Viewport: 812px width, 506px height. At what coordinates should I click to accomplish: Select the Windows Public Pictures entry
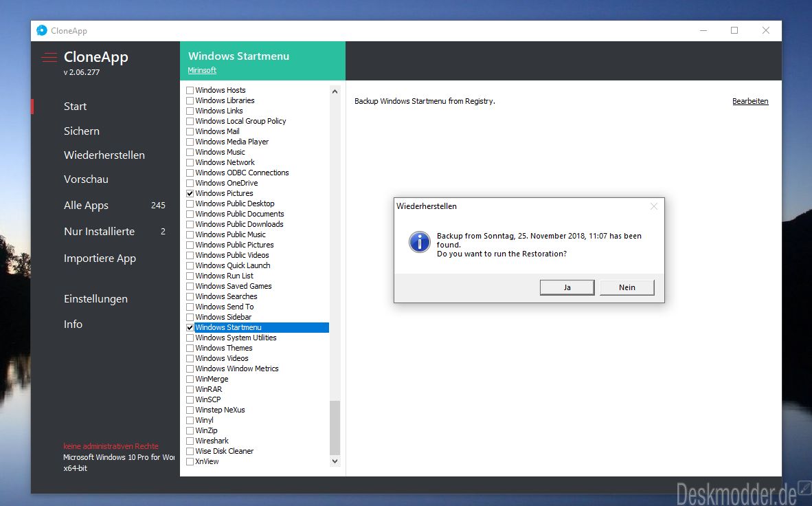click(234, 245)
